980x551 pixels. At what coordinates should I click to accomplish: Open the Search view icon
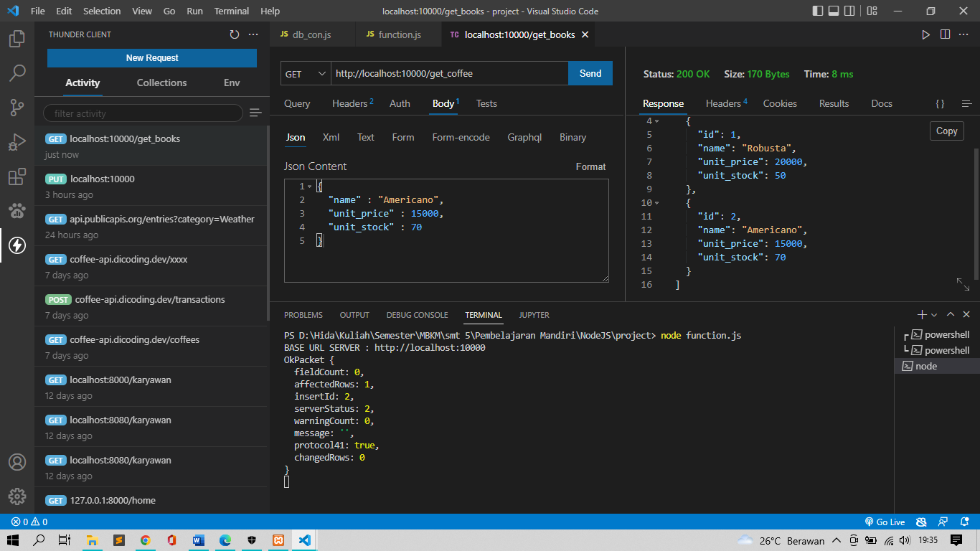[x=17, y=73]
